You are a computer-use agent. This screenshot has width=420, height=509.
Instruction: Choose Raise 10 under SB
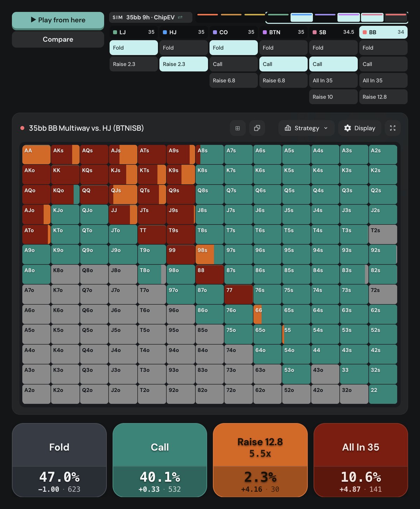click(x=334, y=97)
